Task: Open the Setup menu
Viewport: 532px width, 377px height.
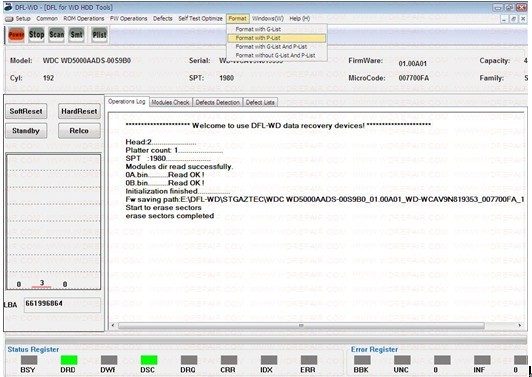Action: coord(23,19)
